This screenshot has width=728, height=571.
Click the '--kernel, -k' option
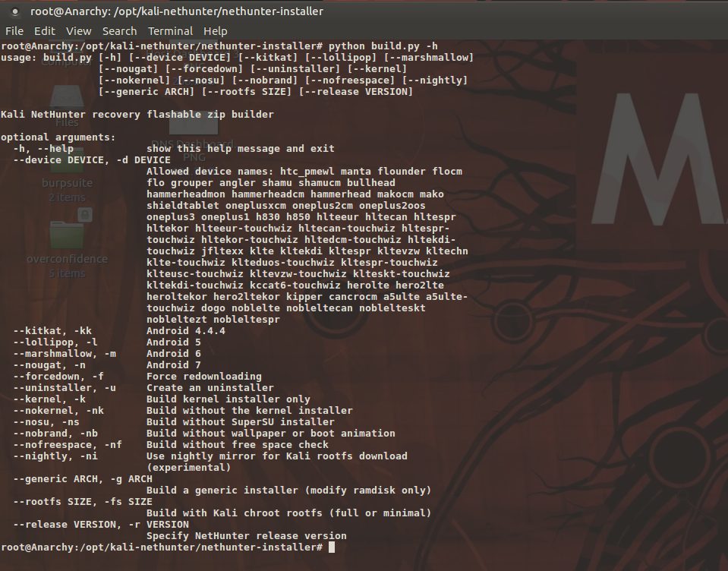[x=49, y=399]
